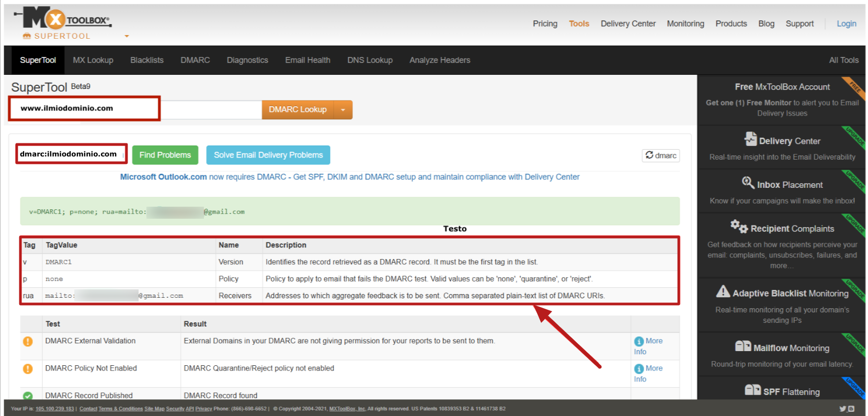Open Recipient Complaints sidebar heading
Image resolution: width=868 pixels, height=416 pixels.
792,229
